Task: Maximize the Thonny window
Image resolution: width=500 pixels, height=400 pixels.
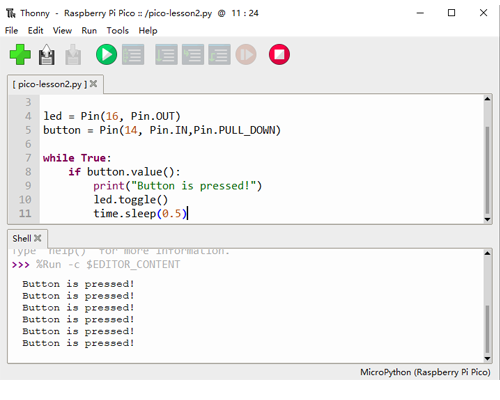Action: coord(451,13)
